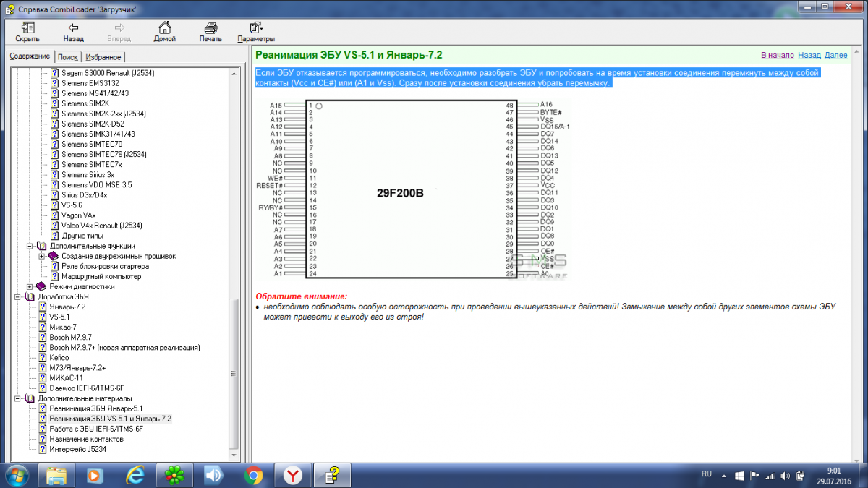This screenshot has width=868, height=488.
Task: Open Internet Explorer from the taskbar
Action: click(x=135, y=475)
